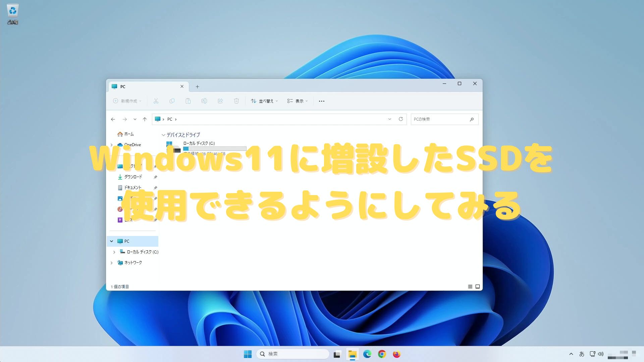The image size is (644, 362).
Task: Expand ローカル ディスク (C:) tree node
Action: pyautogui.click(x=114, y=252)
